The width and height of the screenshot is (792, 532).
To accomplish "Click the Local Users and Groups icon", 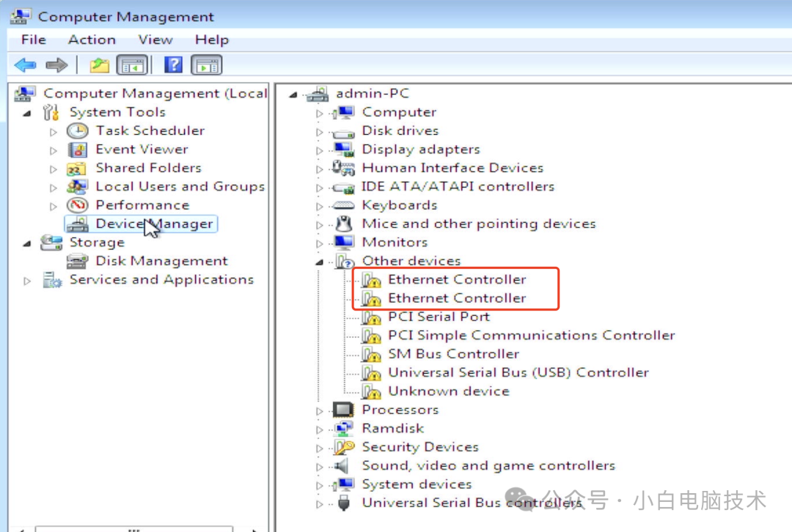I will [x=77, y=187].
